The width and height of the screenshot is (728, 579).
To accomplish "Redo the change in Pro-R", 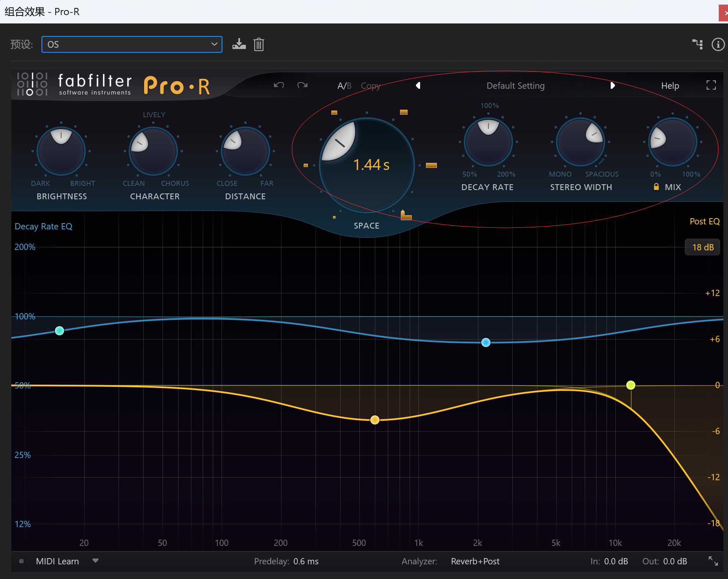I will [302, 85].
